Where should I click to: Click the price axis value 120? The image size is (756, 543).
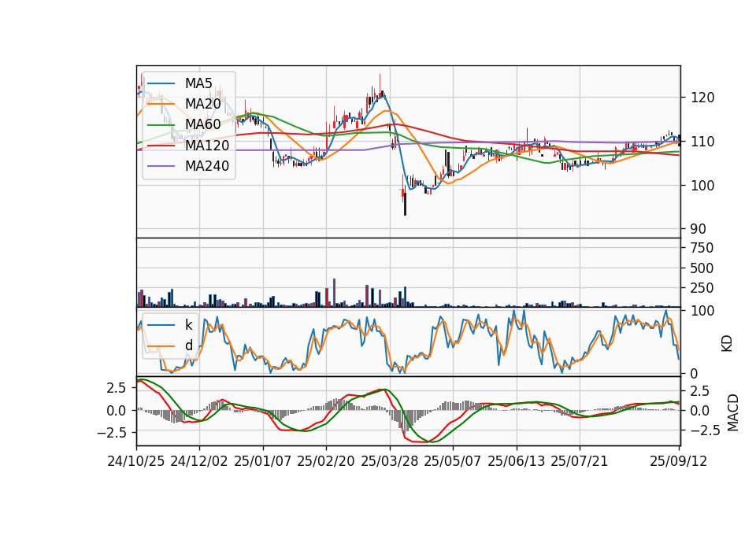click(x=703, y=98)
